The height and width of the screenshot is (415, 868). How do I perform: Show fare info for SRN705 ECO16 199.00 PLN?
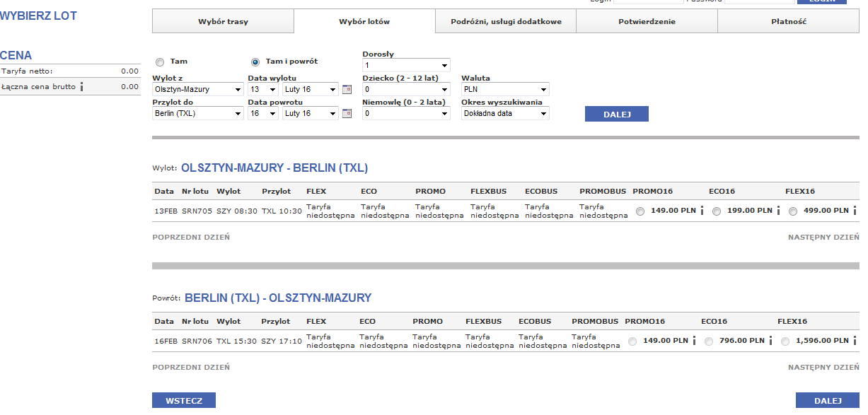tap(778, 211)
